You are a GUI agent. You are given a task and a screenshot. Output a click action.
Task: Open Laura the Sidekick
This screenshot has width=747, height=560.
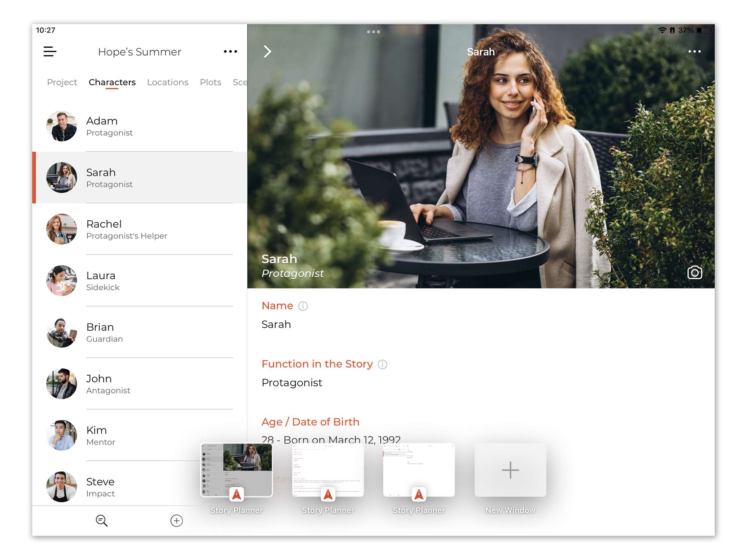(x=139, y=281)
